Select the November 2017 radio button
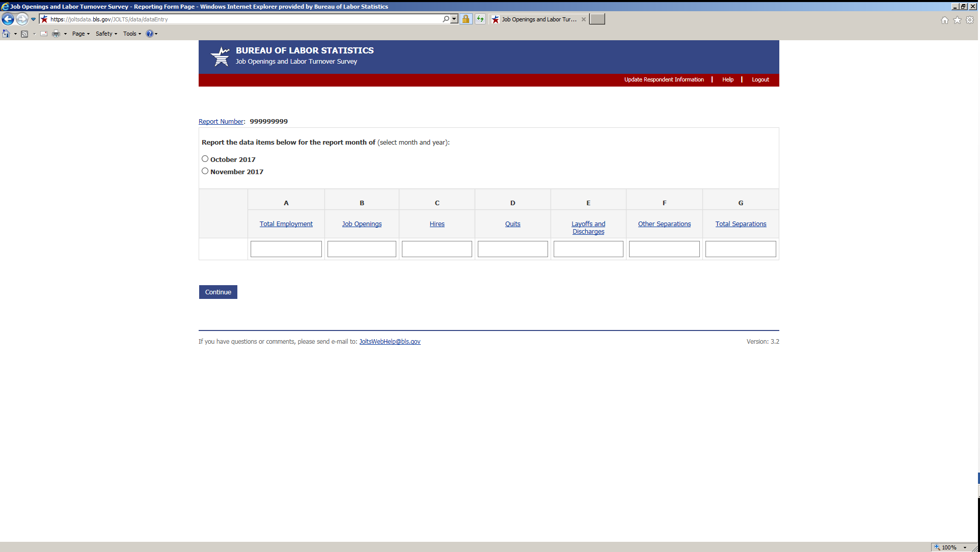980x552 pixels. pos(205,171)
